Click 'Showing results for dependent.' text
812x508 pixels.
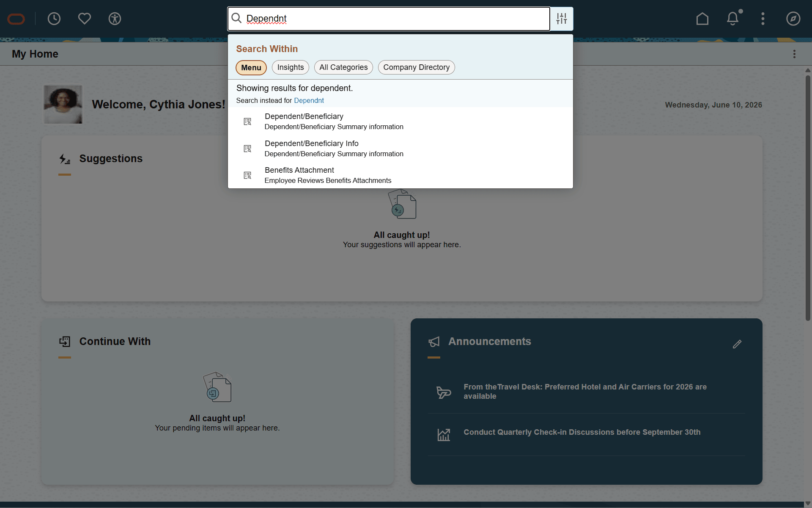(x=294, y=88)
